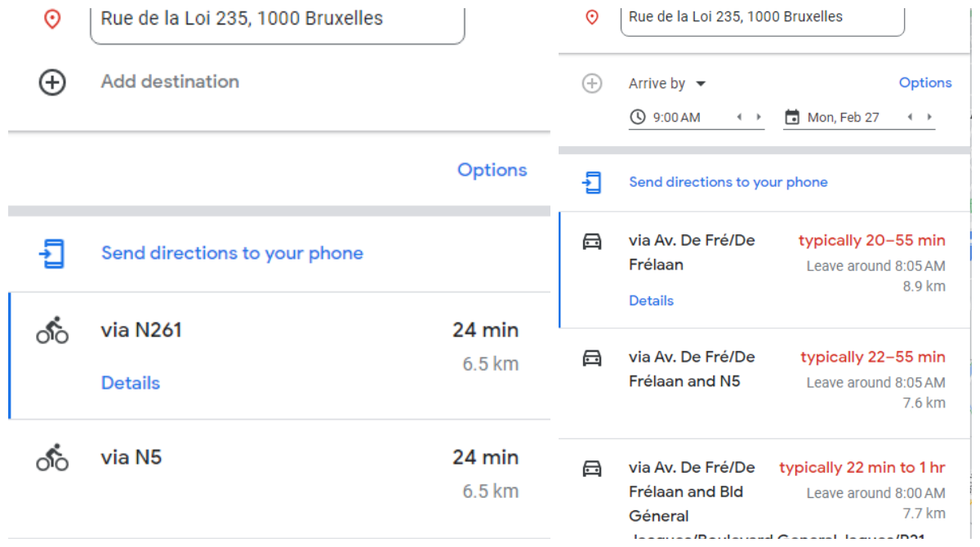980x547 pixels.
Task: Click car icon for first driving route
Action: 592,242
